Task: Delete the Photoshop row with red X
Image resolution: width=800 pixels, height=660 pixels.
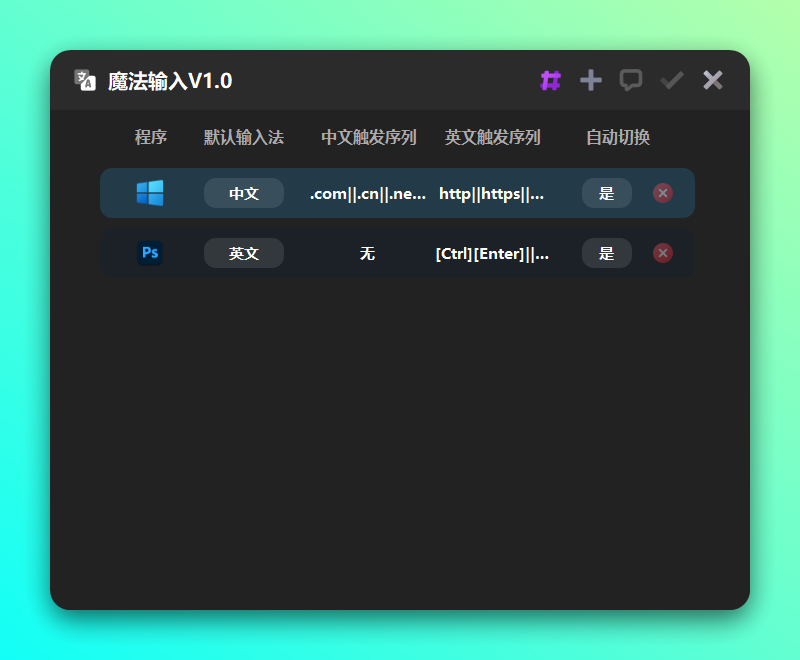Action: coord(663,253)
